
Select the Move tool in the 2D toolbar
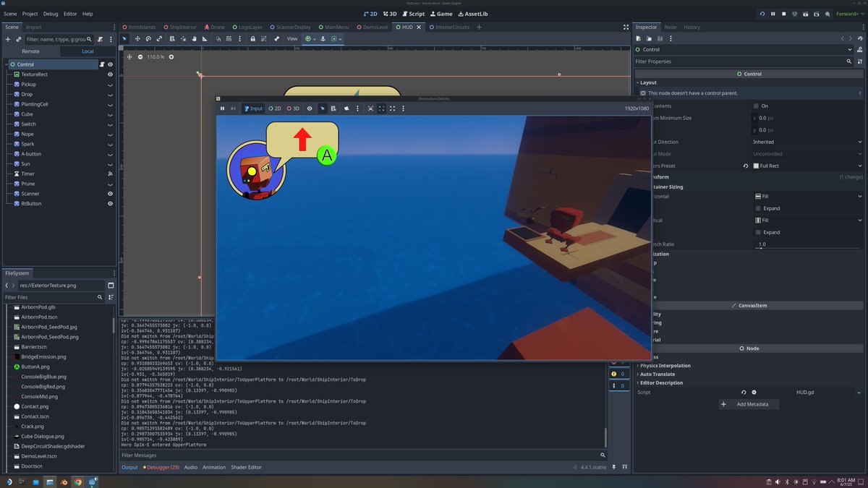click(138, 39)
